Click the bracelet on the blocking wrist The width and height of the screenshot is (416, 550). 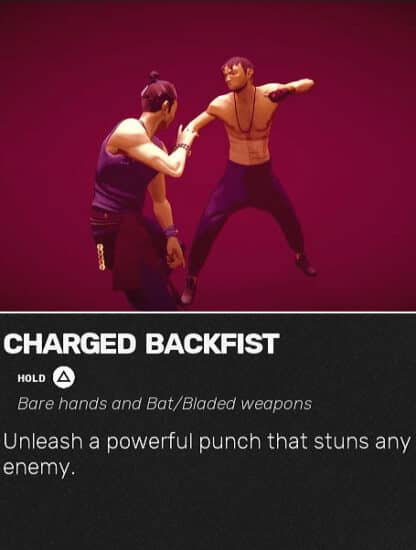(183, 147)
